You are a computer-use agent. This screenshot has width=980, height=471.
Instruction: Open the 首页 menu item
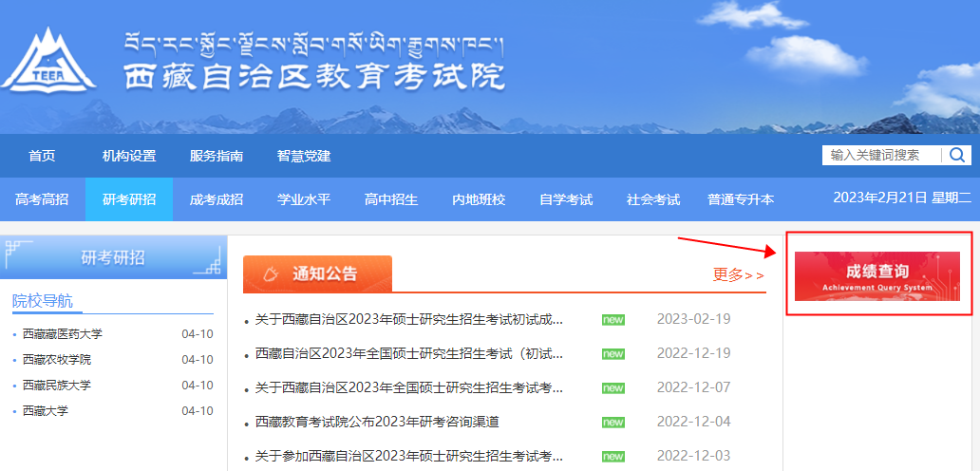point(42,156)
